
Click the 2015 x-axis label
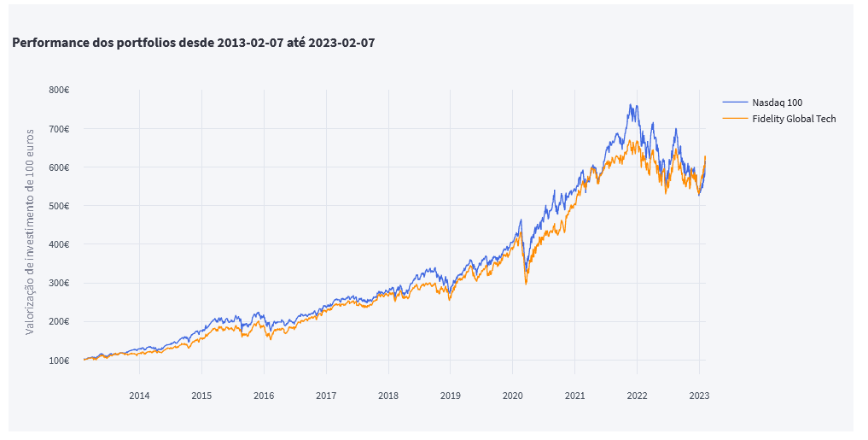coord(201,396)
